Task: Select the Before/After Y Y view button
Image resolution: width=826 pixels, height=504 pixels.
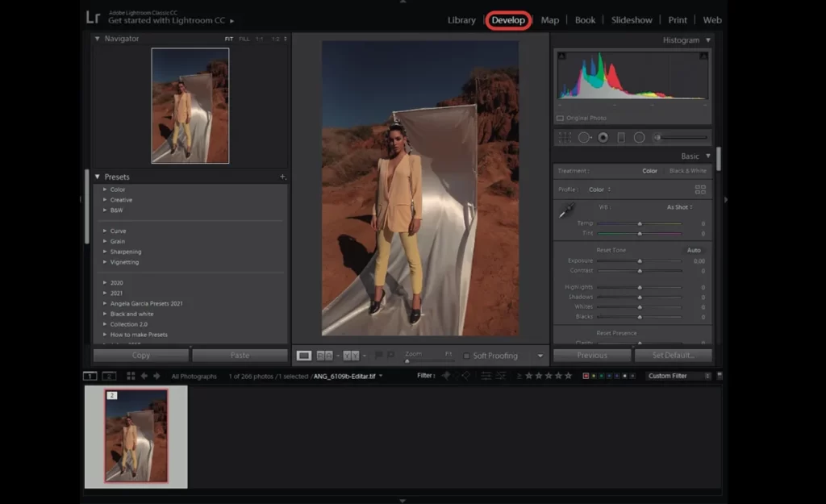Action: point(351,356)
